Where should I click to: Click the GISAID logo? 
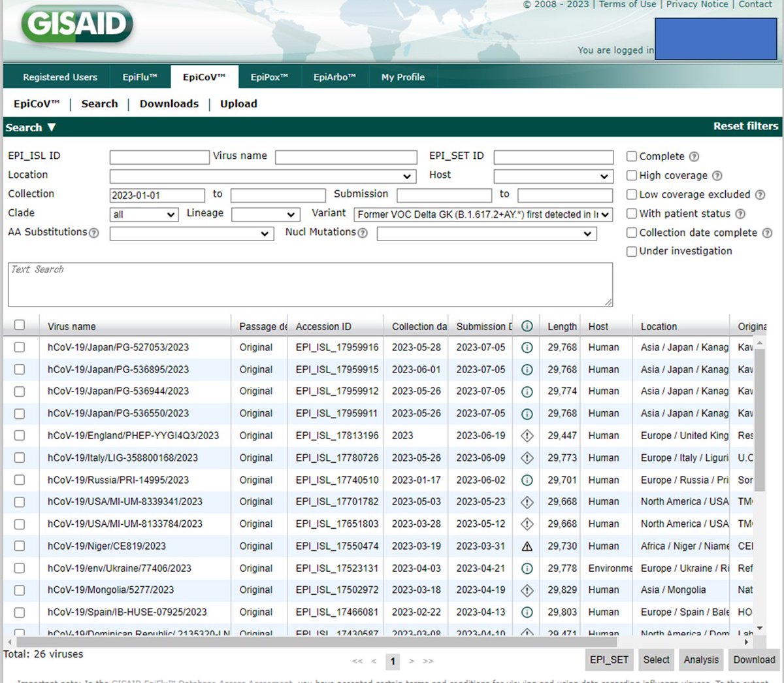(x=77, y=25)
